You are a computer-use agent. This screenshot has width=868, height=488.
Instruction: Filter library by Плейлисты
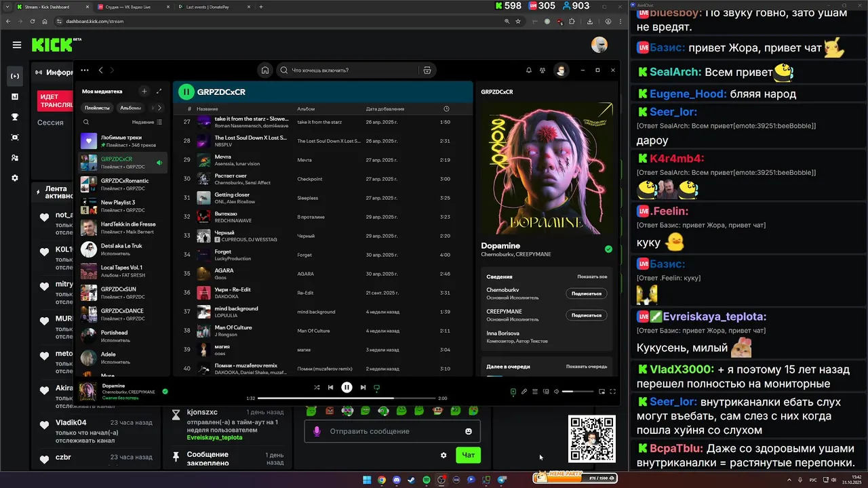(97, 108)
